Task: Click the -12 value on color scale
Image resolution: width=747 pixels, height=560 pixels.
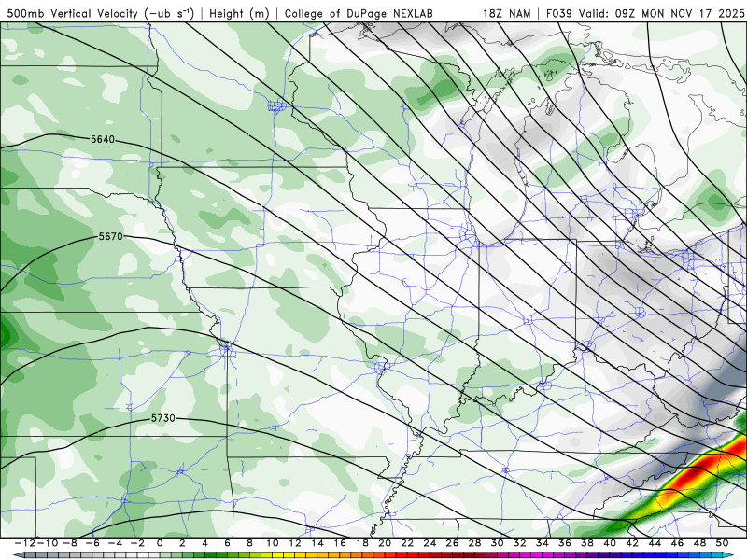Action: click(25, 543)
